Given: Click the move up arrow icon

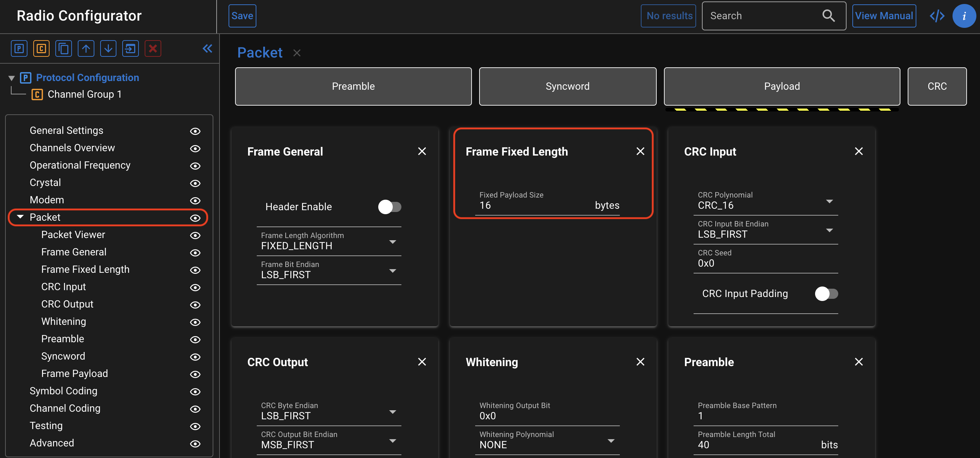Looking at the screenshot, I should [x=86, y=48].
